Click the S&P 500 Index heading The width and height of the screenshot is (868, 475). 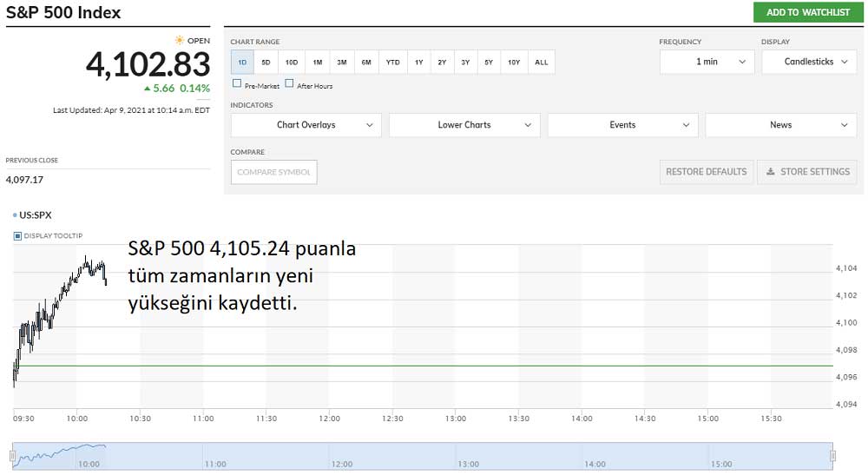click(x=63, y=12)
